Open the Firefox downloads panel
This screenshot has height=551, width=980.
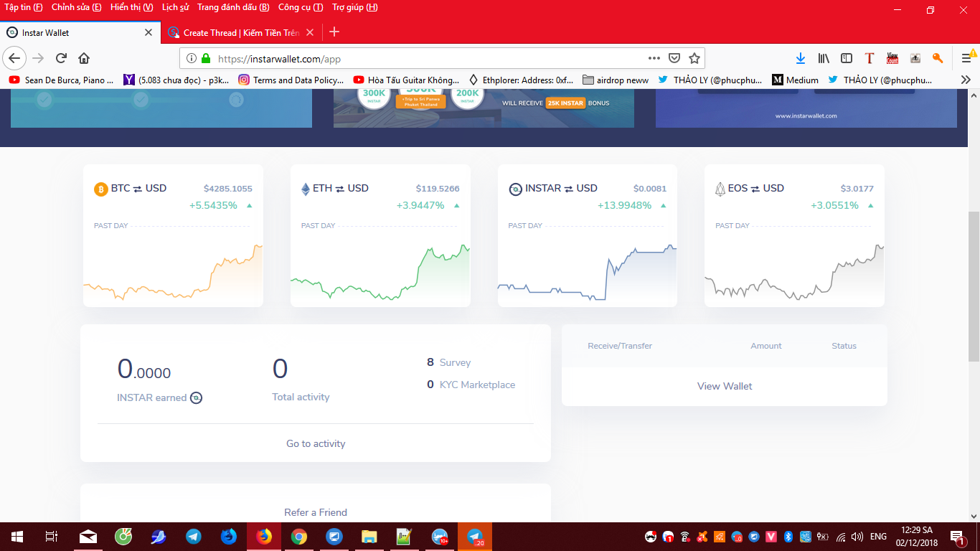801,58
